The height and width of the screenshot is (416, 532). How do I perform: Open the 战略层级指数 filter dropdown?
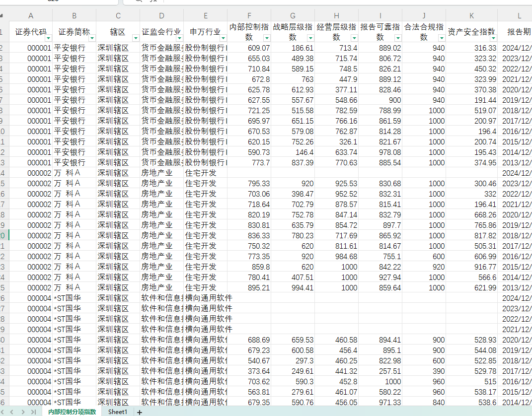(x=311, y=38)
